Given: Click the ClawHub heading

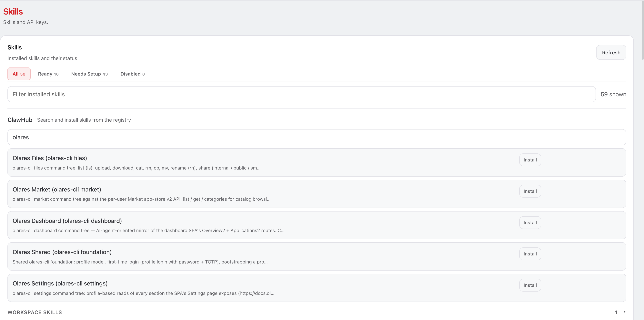Looking at the screenshot, I should tap(20, 120).
